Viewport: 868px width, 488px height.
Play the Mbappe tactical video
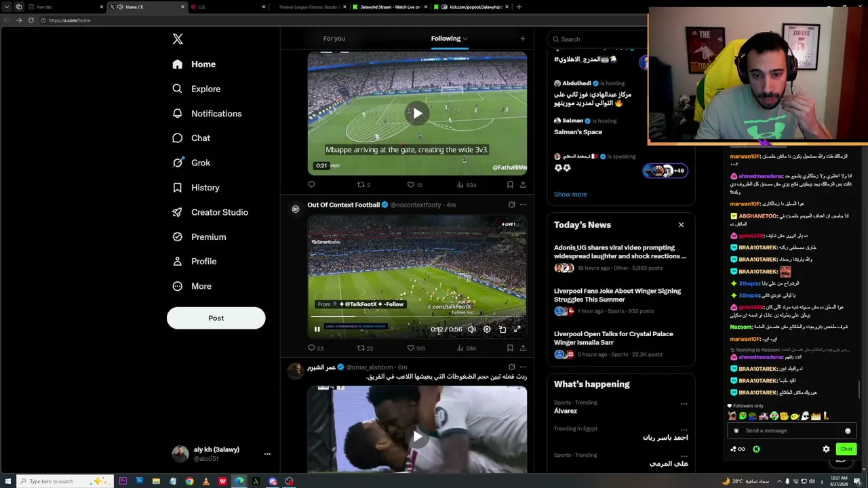(x=417, y=113)
